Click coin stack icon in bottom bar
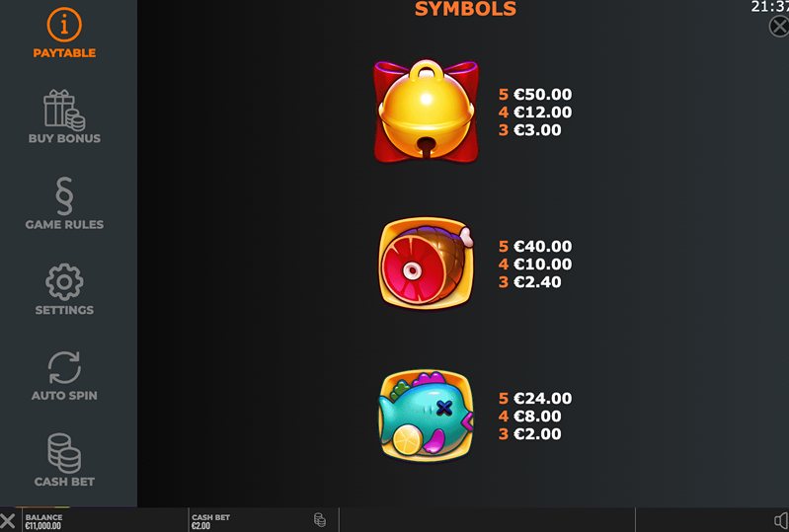 coord(320,520)
